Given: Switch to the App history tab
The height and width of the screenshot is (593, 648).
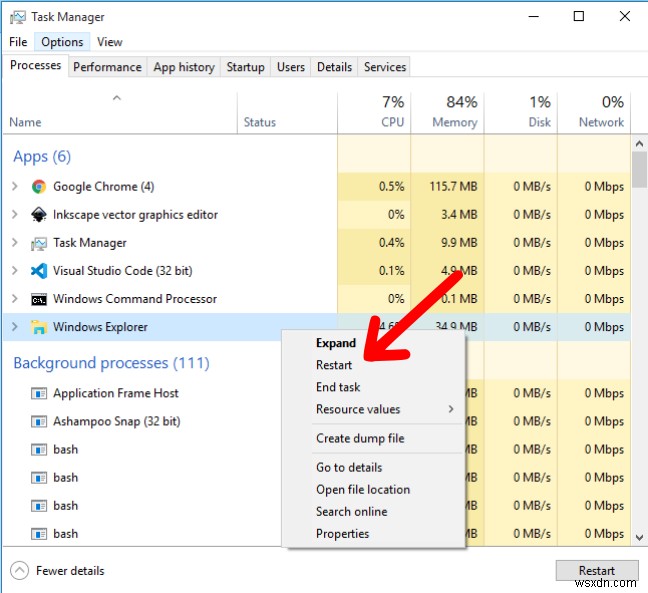Looking at the screenshot, I should (184, 67).
